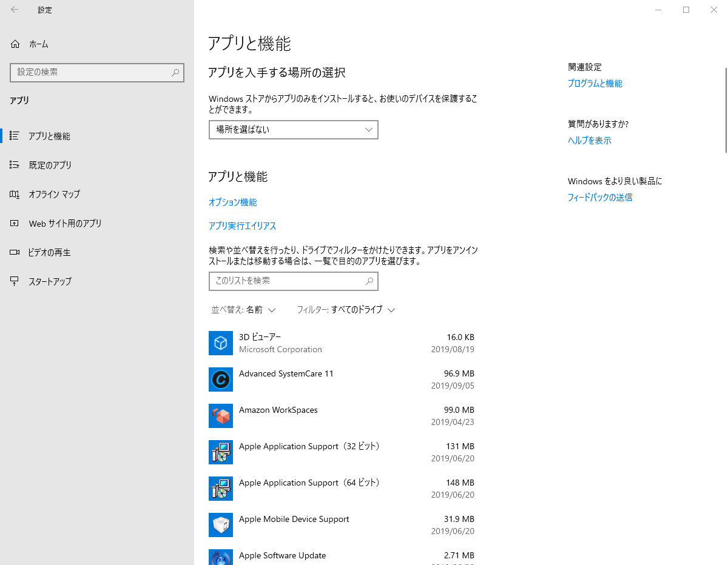Viewport: 728px width, 565px height.
Task: Click the ビデオの再生 video icon
Action: (x=15, y=252)
